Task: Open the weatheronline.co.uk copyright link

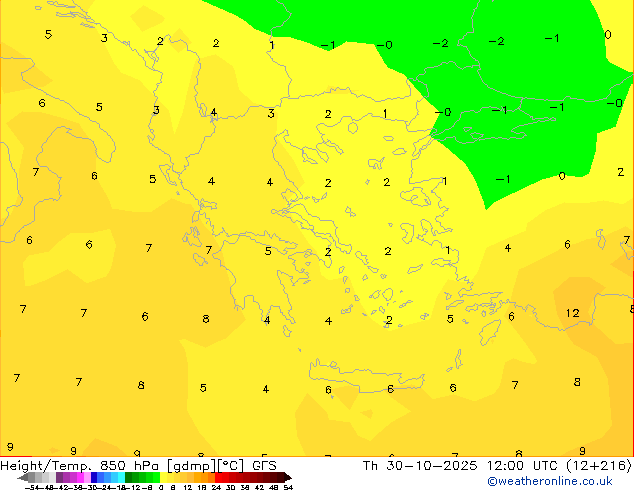Action: click(549, 481)
